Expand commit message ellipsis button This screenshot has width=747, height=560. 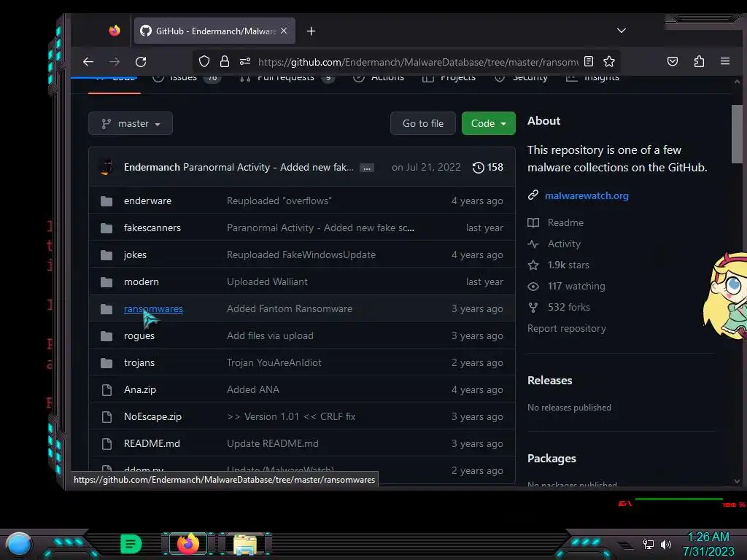[367, 168]
